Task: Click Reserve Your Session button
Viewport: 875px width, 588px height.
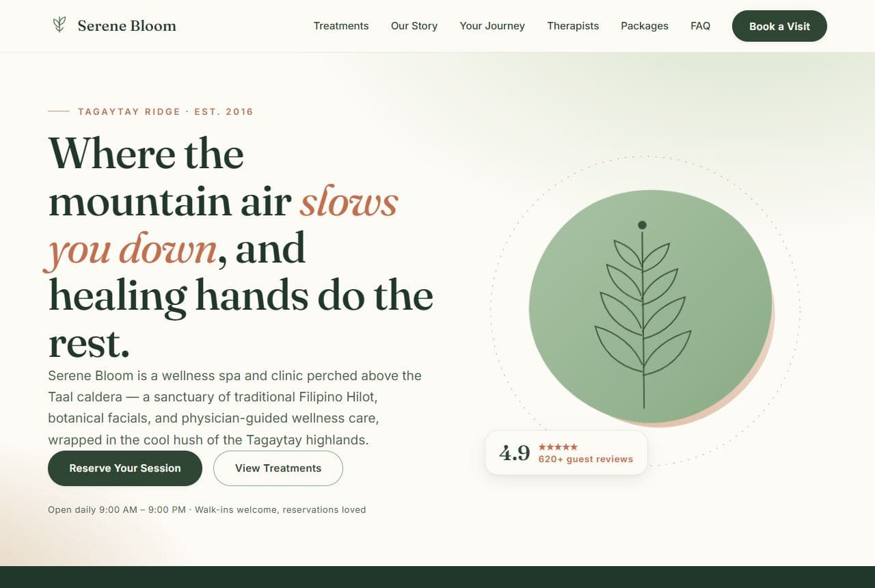Action: click(x=125, y=468)
